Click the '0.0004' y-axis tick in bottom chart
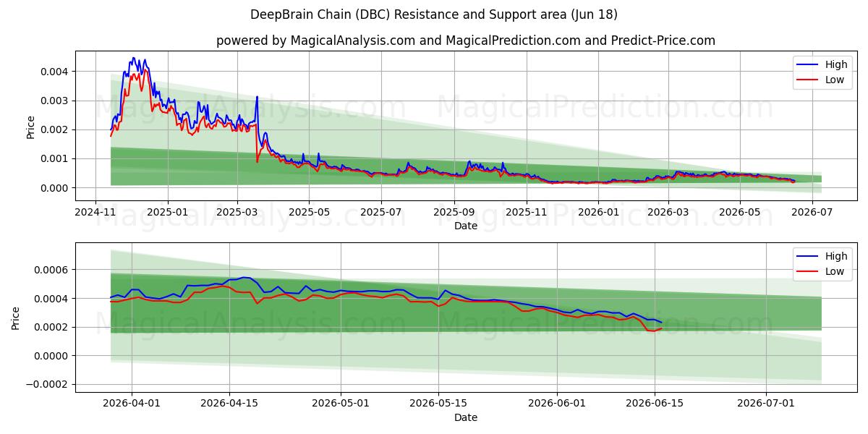 pyautogui.click(x=52, y=299)
